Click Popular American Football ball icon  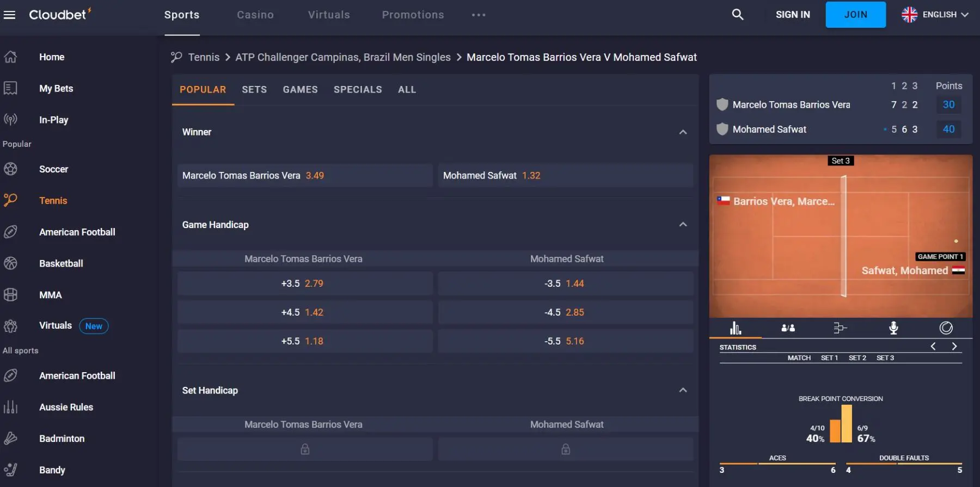point(10,232)
